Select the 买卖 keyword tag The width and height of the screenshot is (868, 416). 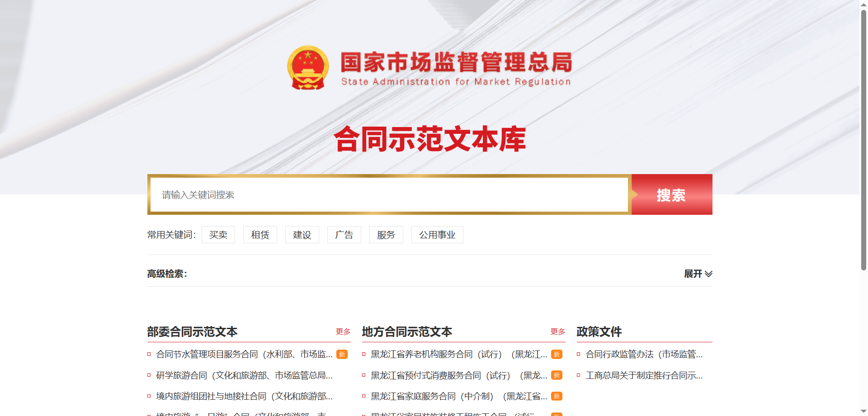pyautogui.click(x=218, y=235)
